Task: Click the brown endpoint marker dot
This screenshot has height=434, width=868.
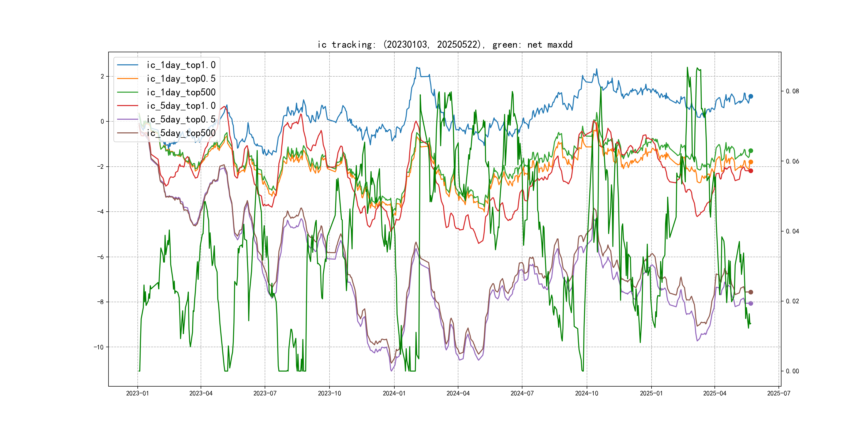Action: (751, 292)
